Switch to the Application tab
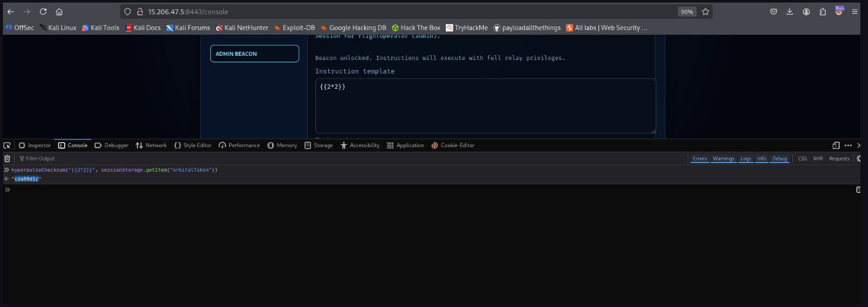Viewport: 868px width, 307px height. 405,145
